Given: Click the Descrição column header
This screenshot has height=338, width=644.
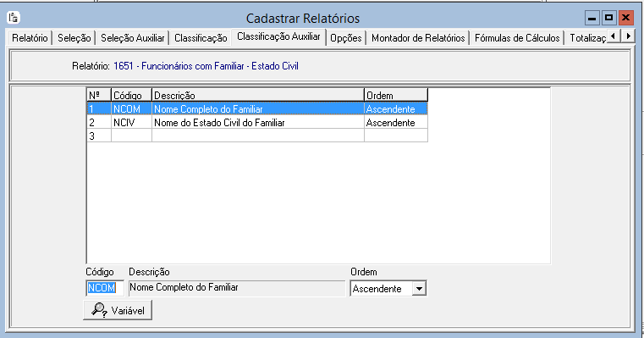Looking at the screenshot, I should (x=258, y=96).
